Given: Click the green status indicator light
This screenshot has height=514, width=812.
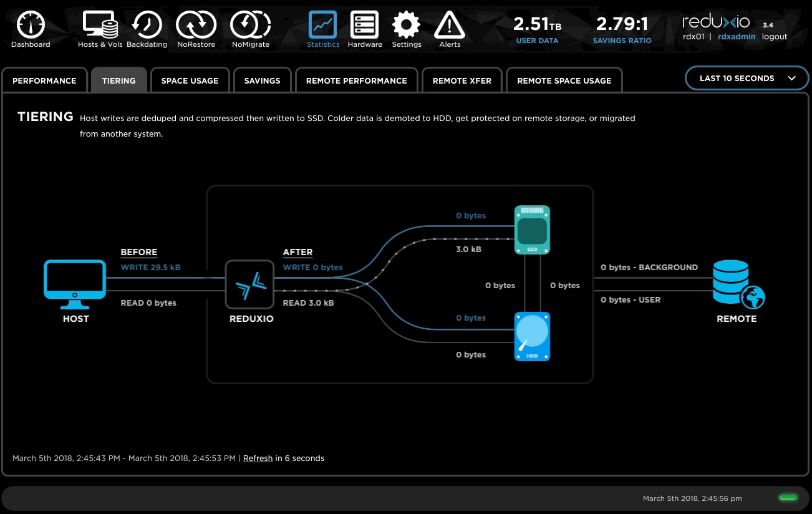Looking at the screenshot, I should tap(788, 498).
